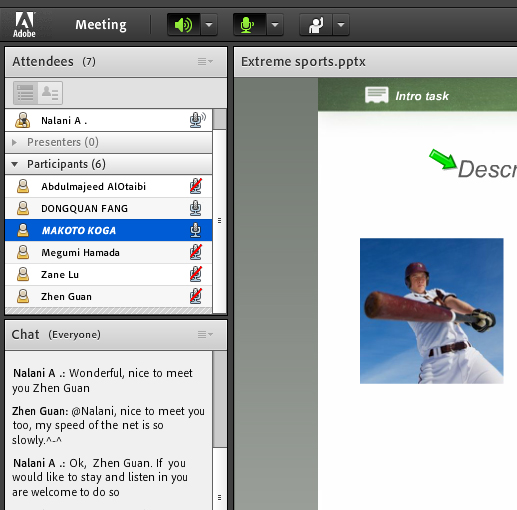Open the microphone options dropdown arrow
The width and height of the screenshot is (517, 510).
(x=275, y=25)
